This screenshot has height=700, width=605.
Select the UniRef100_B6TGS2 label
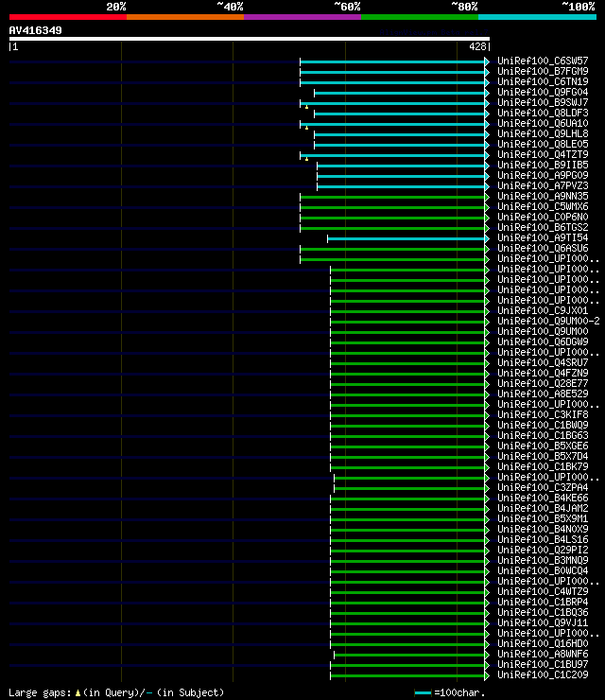(x=543, y=227)
